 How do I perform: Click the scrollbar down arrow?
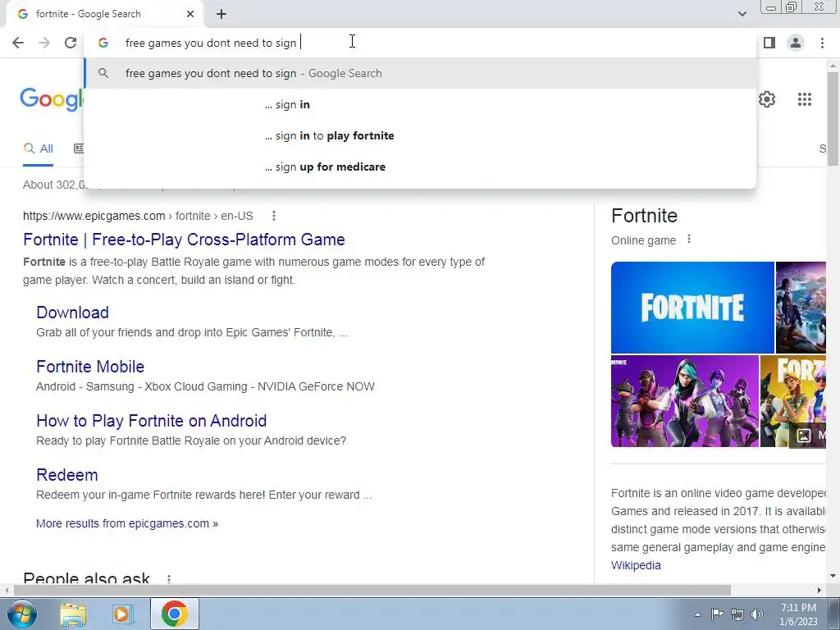point(833,577)
